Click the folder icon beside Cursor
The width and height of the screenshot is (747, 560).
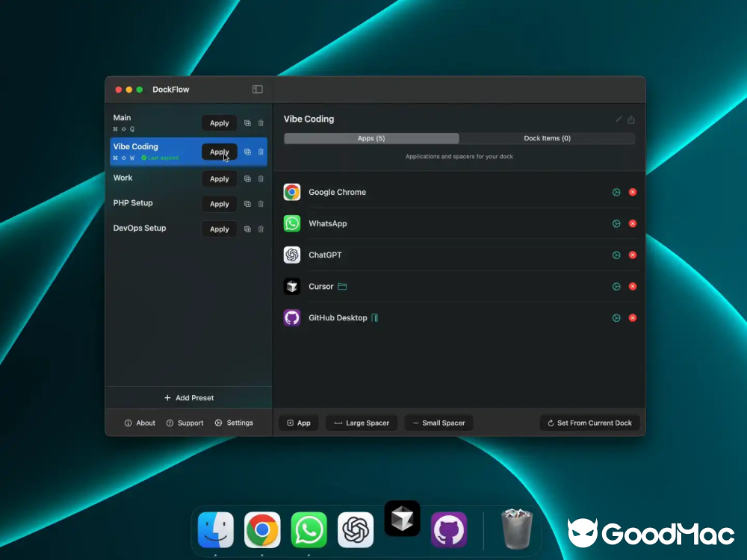pos(342,287)
